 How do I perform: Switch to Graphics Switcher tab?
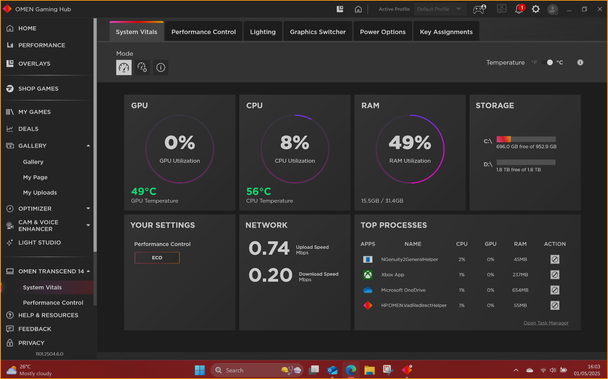[x=318, y=32]
